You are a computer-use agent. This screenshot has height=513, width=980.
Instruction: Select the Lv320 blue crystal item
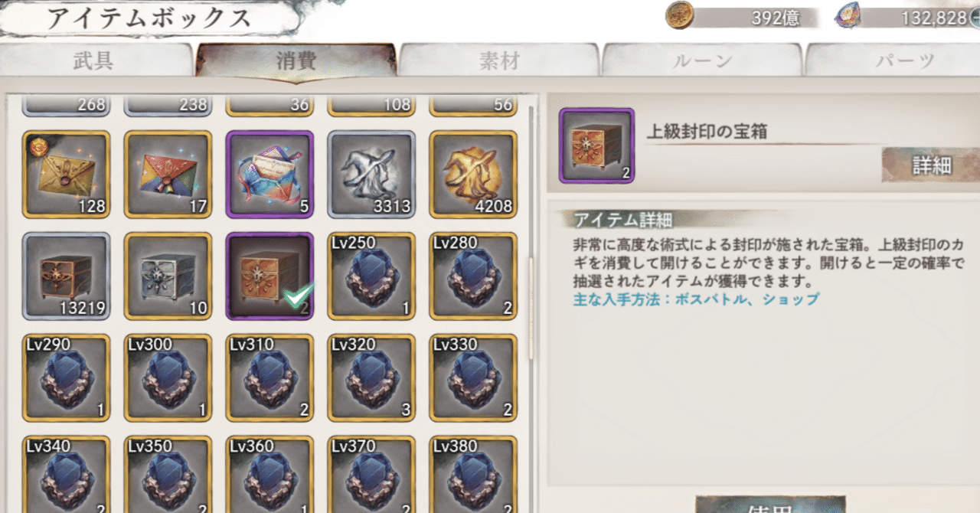pos(371,378)
